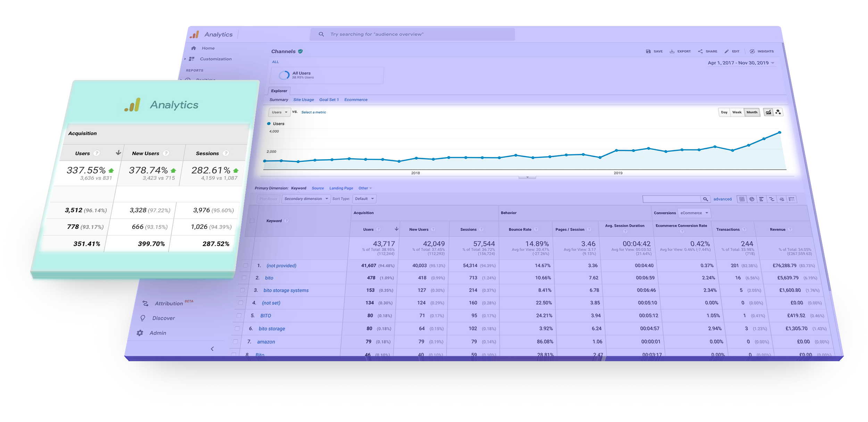Click the Month granularity button
This screenshot has height=422, width=868.
click(x=752, y=112)
